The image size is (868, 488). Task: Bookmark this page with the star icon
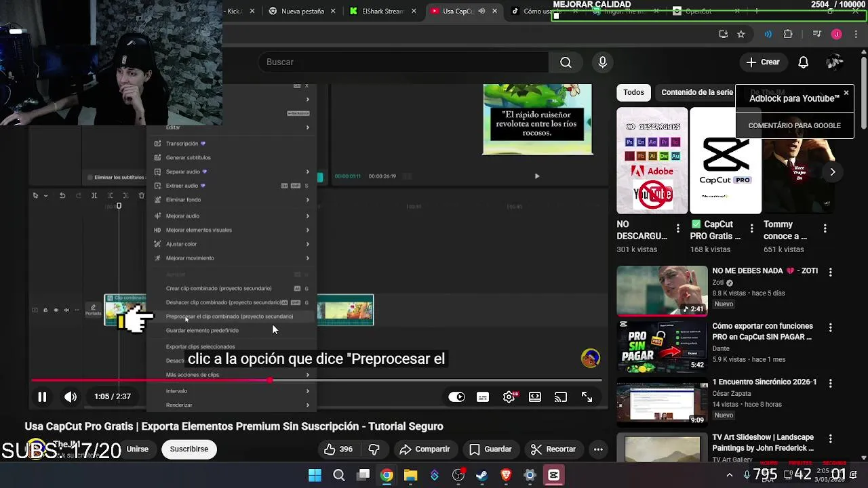pos(741,34)
